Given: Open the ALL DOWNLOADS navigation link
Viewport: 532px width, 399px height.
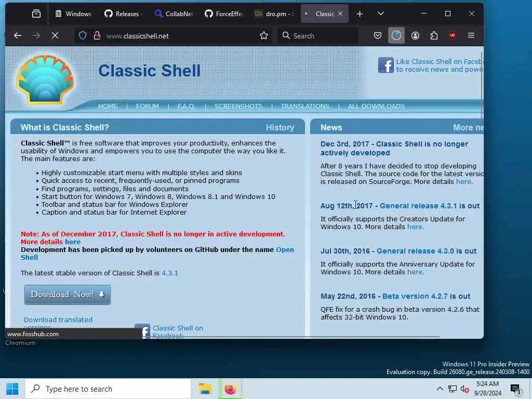Looking at the screenshot, I should click(376, 106).
